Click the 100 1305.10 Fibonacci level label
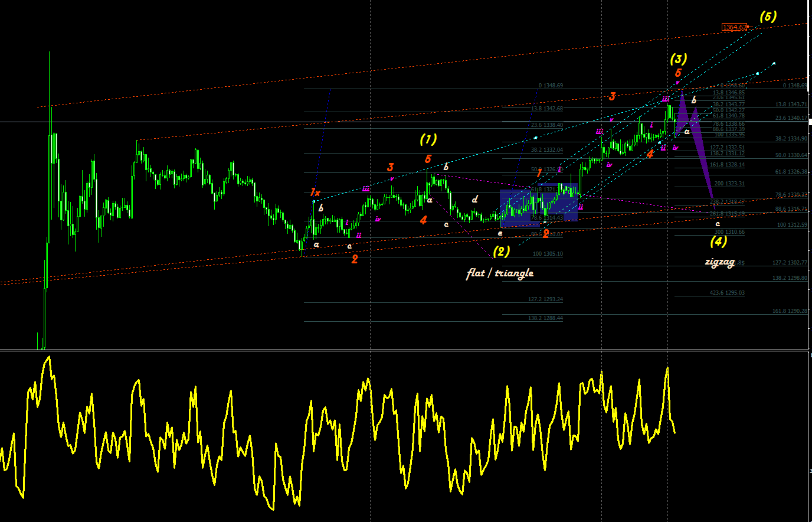Screen dimensions: 812x522 548,254
